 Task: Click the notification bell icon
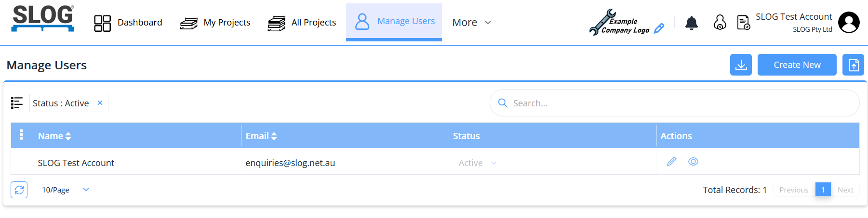(691, 23)
